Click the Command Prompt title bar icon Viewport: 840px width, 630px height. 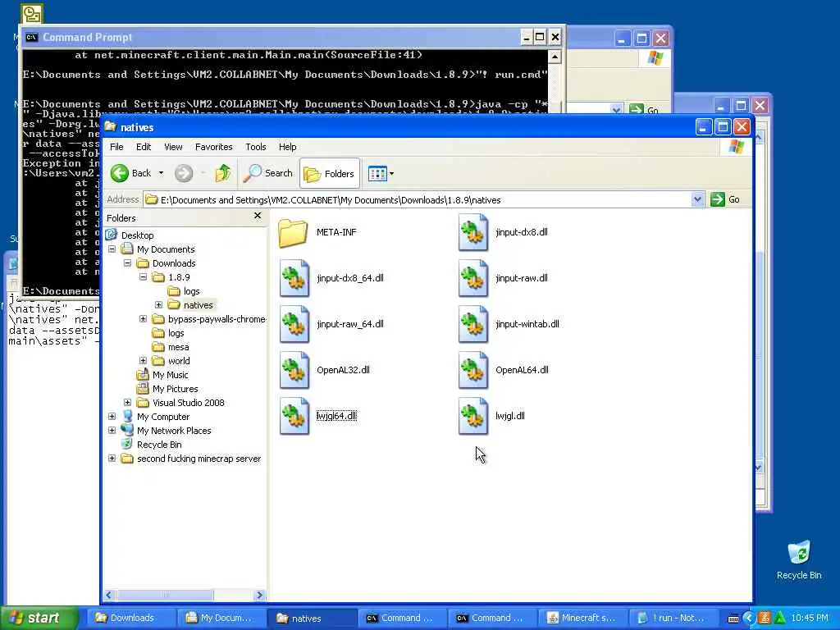pyautogui.click(x=32, y=37)
